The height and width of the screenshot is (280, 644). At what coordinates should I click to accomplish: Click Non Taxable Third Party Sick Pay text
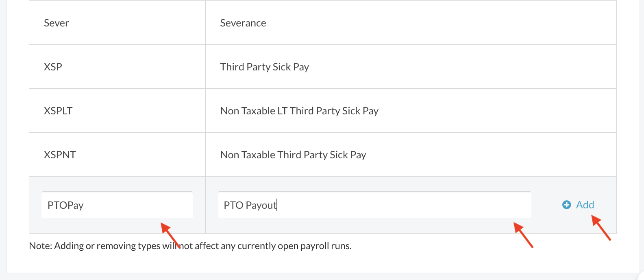pyautogui.click(x=293, y=155)
